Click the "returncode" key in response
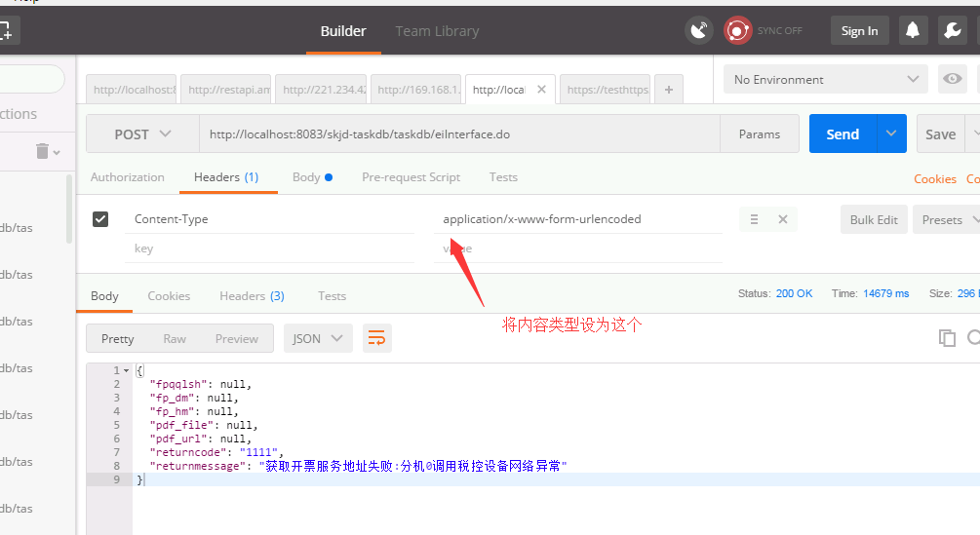The width and height of the screenshot is (980, 535). click(x=187, y=452)
